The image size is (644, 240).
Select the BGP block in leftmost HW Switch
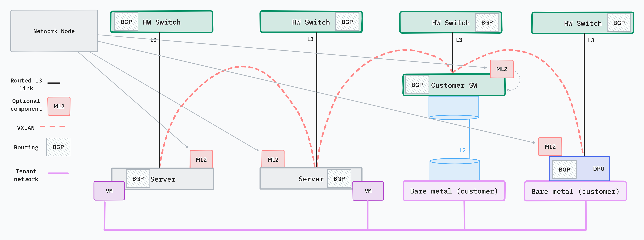coord(126,22)
